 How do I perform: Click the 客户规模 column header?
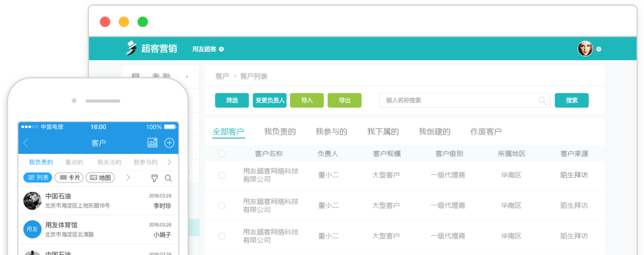pos(387,154)
